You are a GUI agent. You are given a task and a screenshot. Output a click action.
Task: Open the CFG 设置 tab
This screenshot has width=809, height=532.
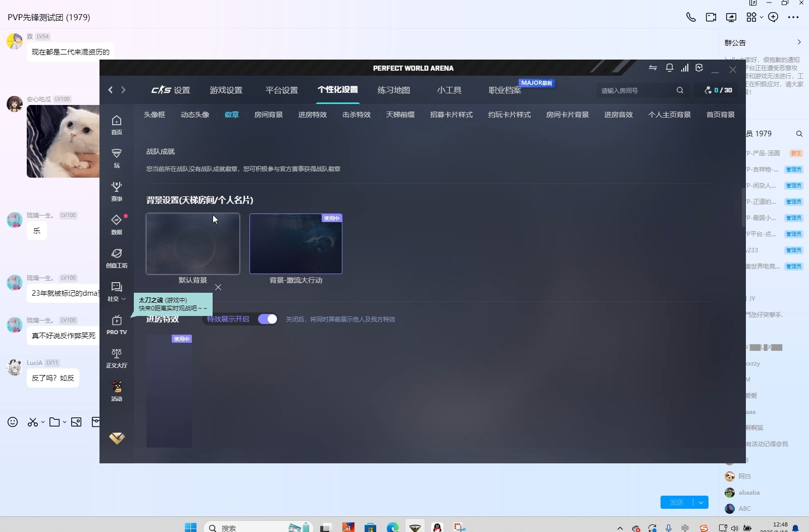point(171,90)
